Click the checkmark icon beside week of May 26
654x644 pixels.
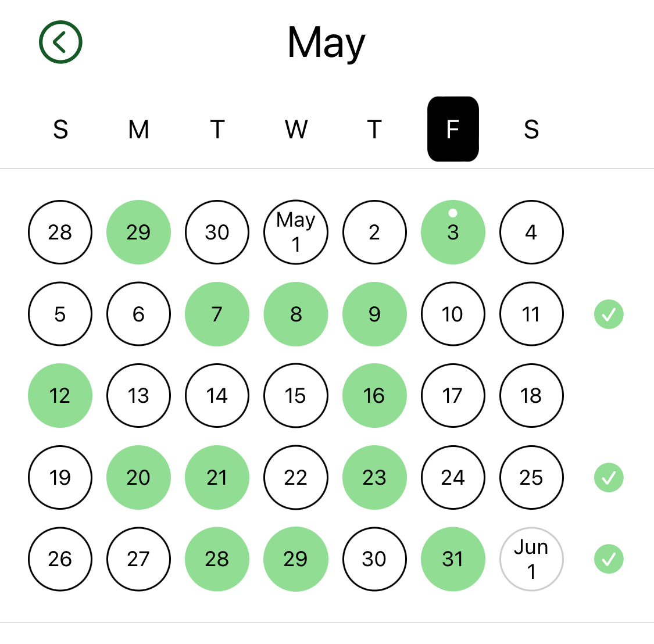[x=609, y=559]
